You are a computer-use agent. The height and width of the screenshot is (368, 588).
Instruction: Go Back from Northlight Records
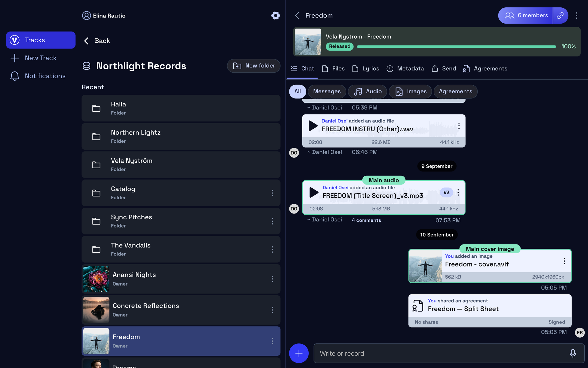(x=97, y=41)
